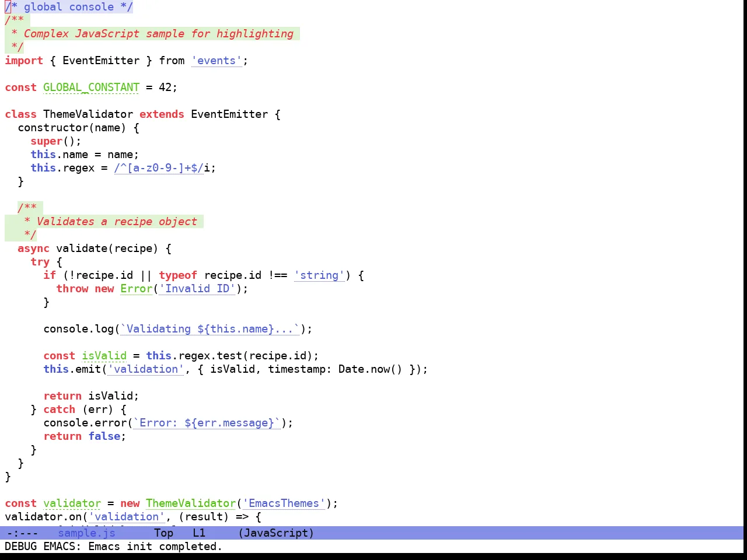Viewport: 747px width, 560px height.
Task: Click 'Complex JavaScript sample for highlighting' comment
Action: point(159,34)
